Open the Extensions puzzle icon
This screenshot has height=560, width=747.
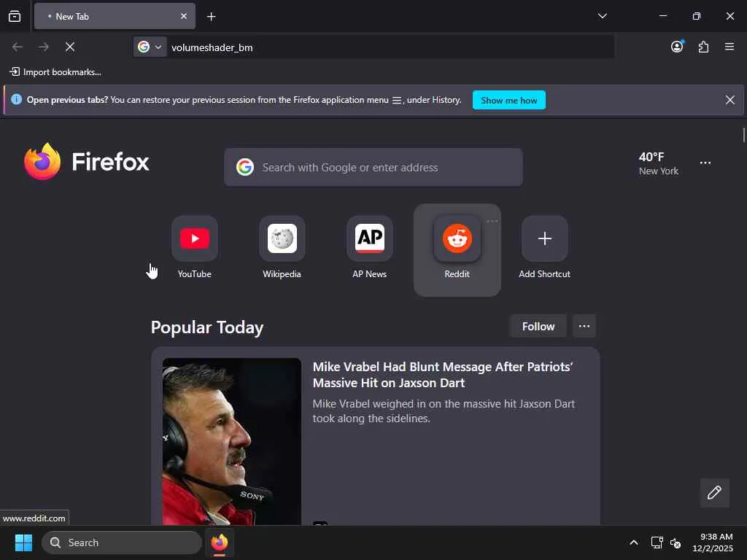[x=703, y=47]
